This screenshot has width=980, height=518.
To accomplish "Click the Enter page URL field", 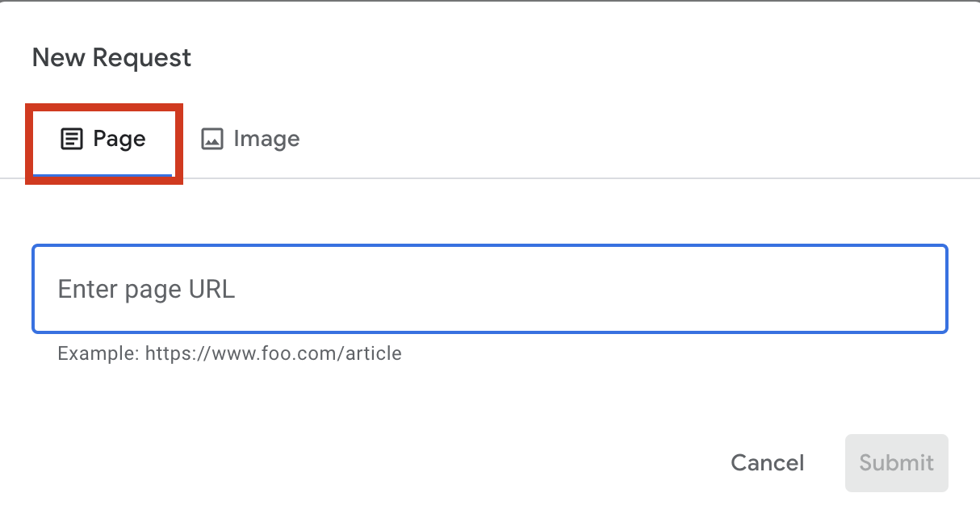I will point(489,289).
